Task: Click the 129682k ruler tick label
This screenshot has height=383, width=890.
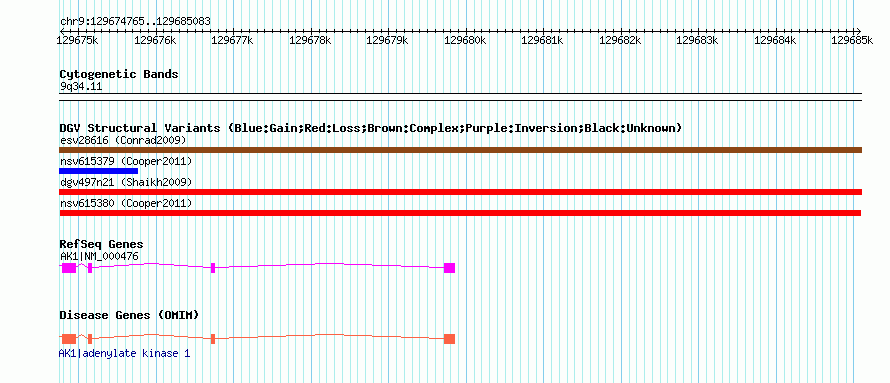Action: click(x=620, y=40)
